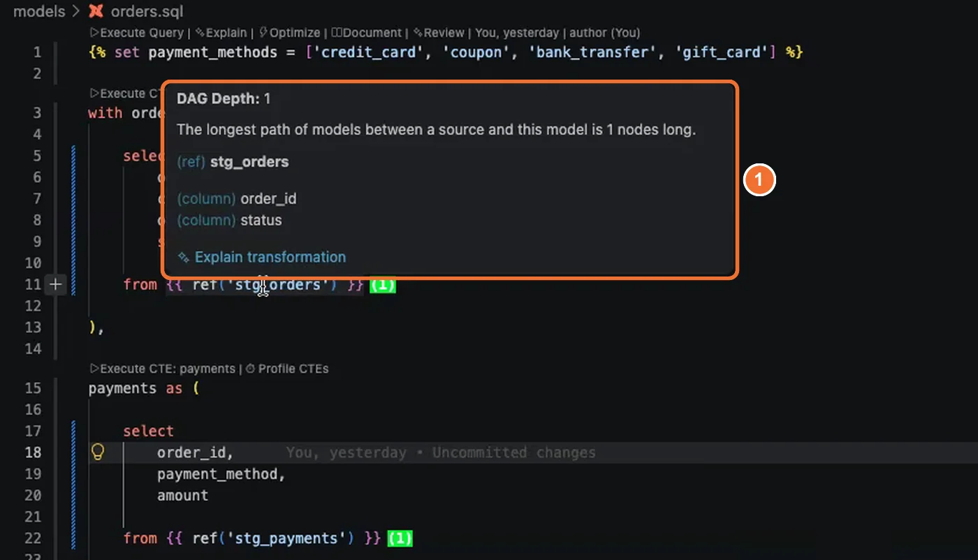Click line number 13 in the gutter
This screenshot has height=560, width=978.
pyautogui.click(x=33, y=327)
